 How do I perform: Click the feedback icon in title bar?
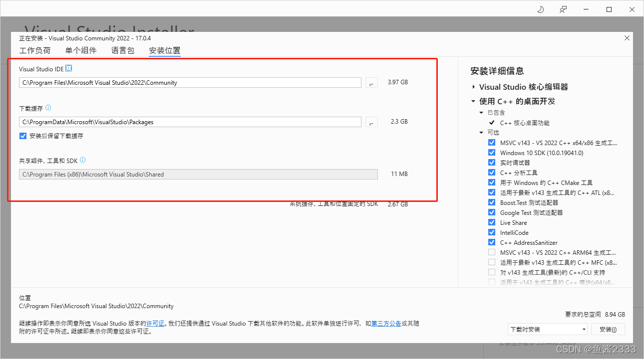click(563, 9)
